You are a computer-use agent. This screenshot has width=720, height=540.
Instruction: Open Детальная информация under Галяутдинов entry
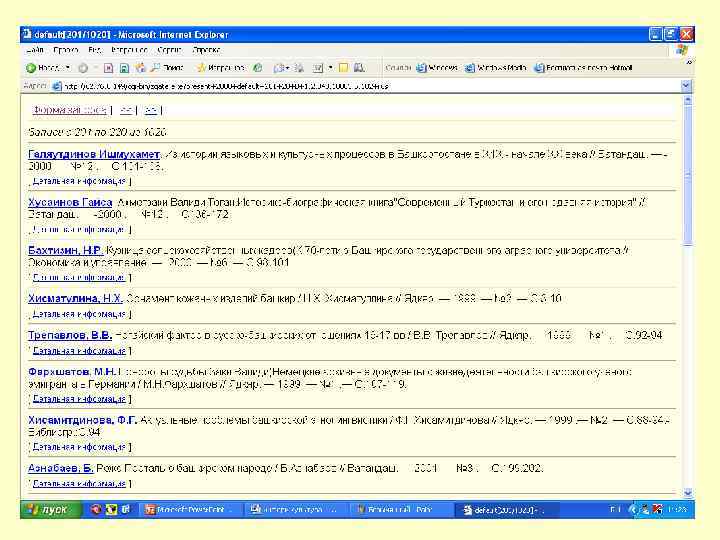click(79, 181)
